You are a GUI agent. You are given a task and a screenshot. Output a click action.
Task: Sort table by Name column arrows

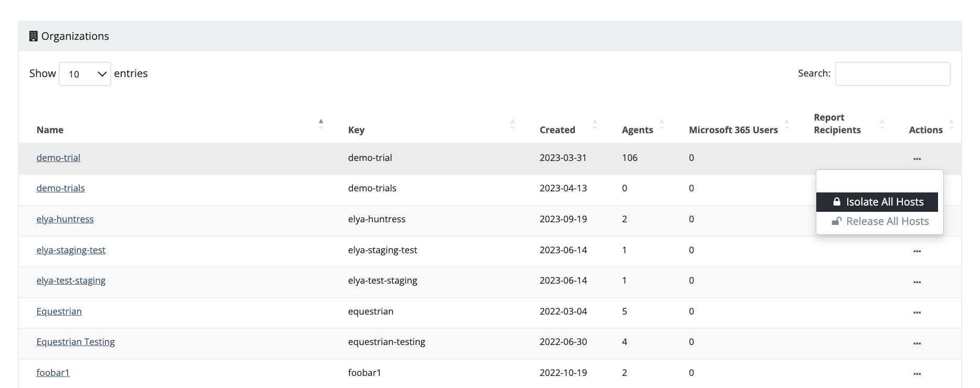point(321,124)
